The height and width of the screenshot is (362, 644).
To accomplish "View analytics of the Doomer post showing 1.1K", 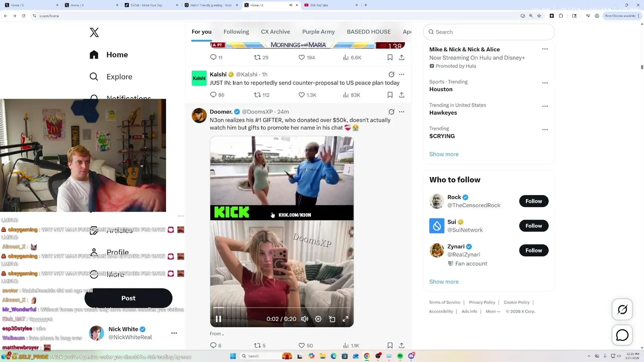I will point(351,345).
